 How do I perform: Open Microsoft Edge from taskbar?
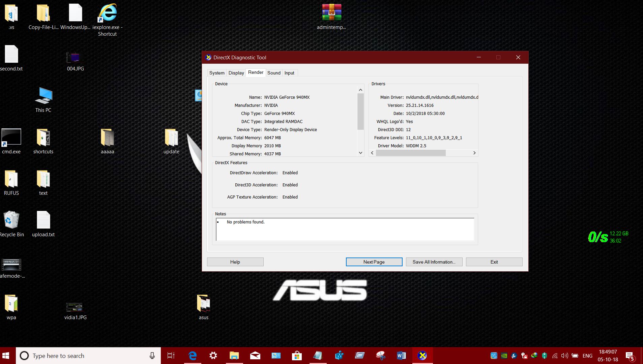(x=193, y=356)
